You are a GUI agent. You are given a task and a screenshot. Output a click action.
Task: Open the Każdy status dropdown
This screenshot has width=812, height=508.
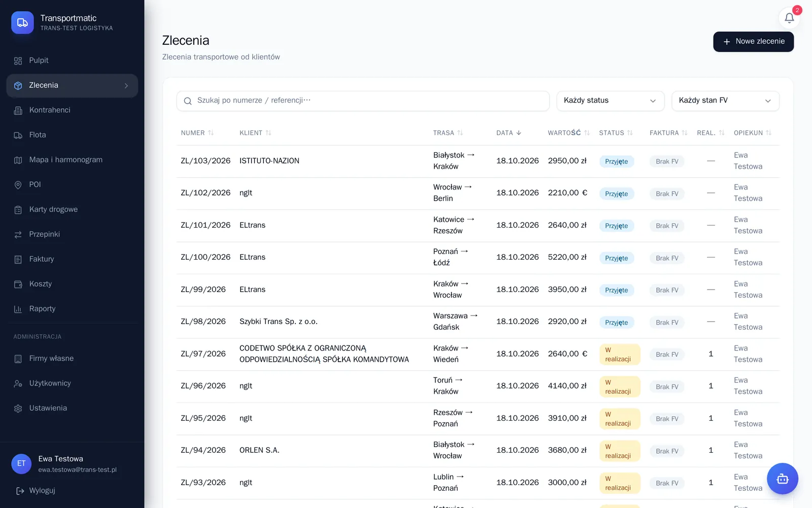pyautogui.click(x=610, y=101)
